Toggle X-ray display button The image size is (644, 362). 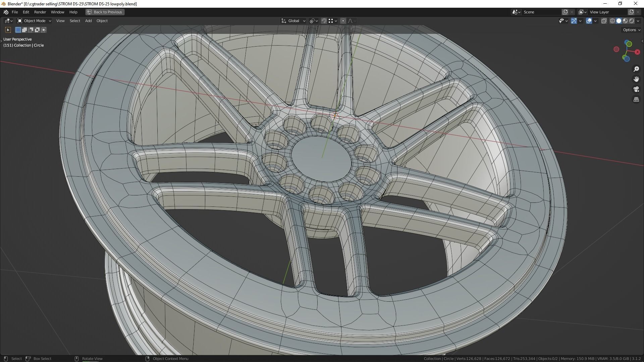[604, 21]
